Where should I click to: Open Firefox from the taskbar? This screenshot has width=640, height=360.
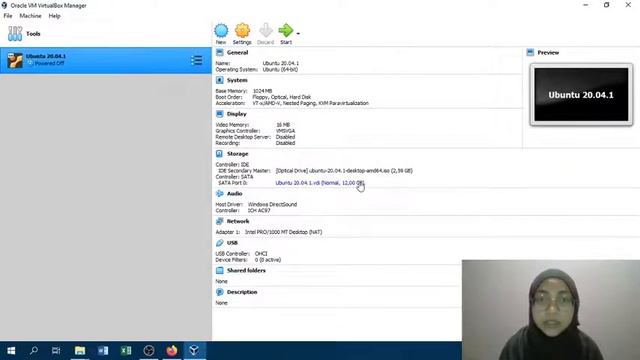coord(172,351)
